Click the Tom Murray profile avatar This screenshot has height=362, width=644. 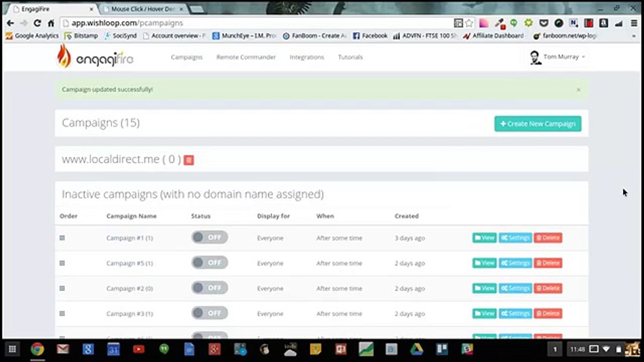pos(535,57)
